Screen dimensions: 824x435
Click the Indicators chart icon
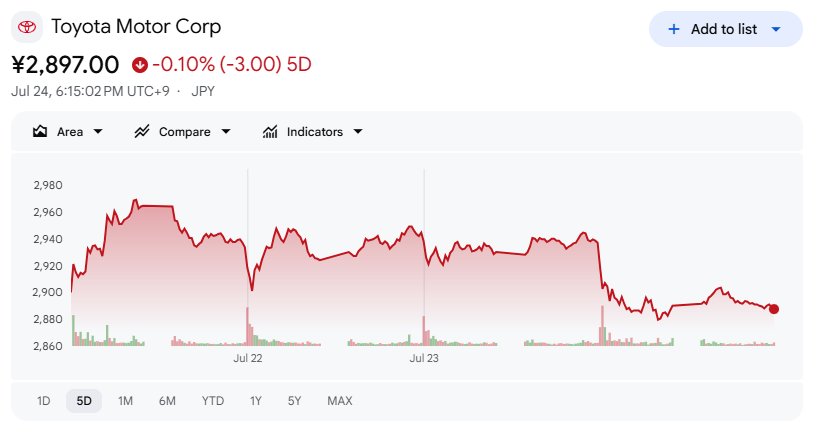click(270, 131)
